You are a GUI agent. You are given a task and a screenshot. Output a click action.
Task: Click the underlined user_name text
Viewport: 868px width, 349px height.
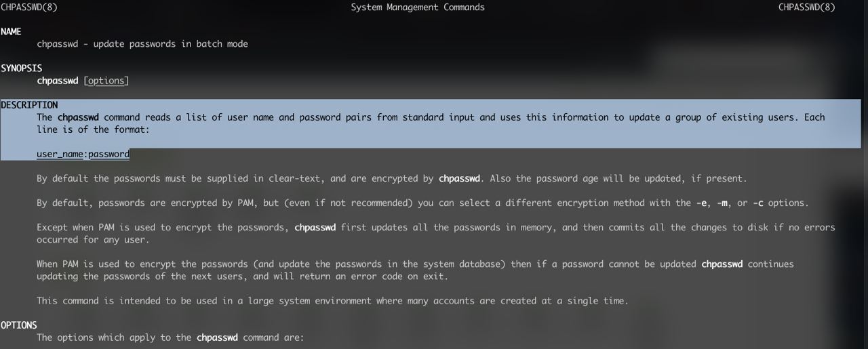point(60,154)
